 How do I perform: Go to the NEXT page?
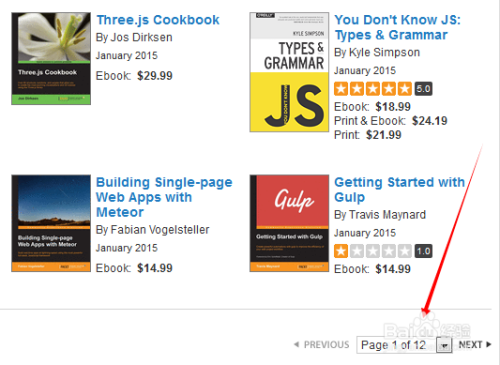coord(474,345)
